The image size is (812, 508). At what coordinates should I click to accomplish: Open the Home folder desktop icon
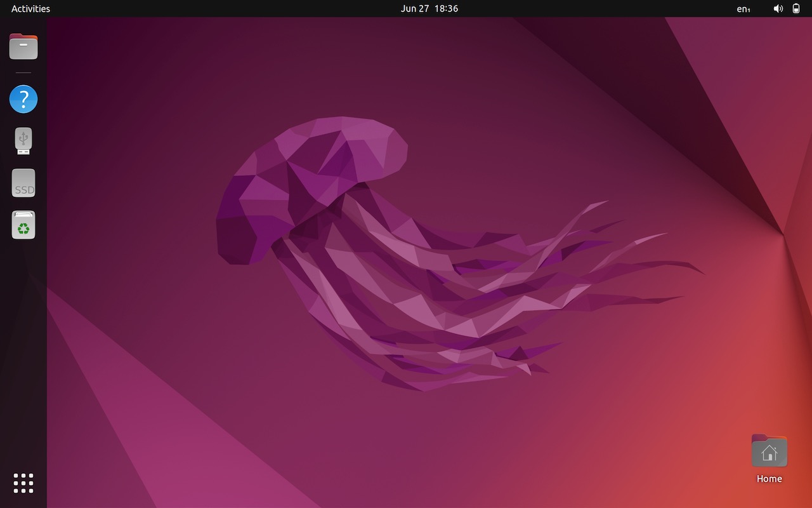[x=769, y=458]
